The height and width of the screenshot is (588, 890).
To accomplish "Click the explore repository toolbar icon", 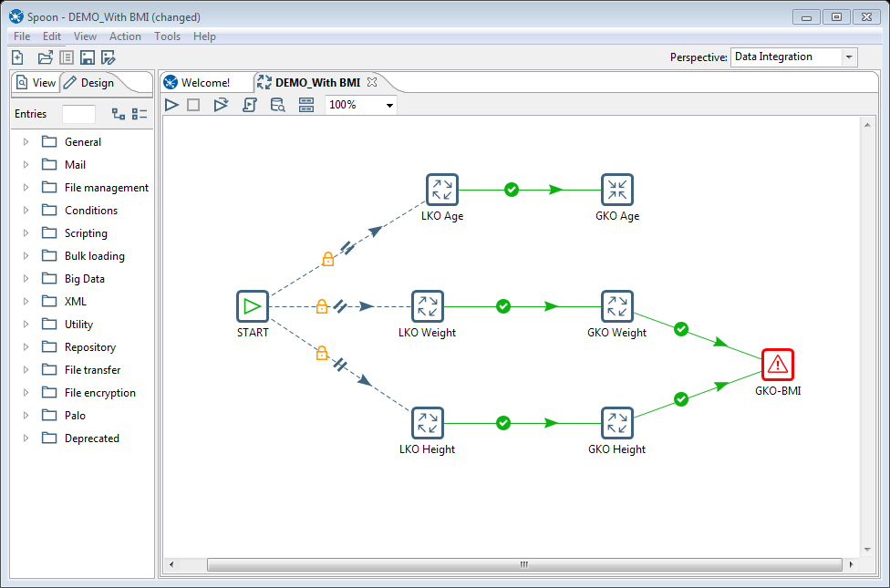I will [x=67, y=57].
